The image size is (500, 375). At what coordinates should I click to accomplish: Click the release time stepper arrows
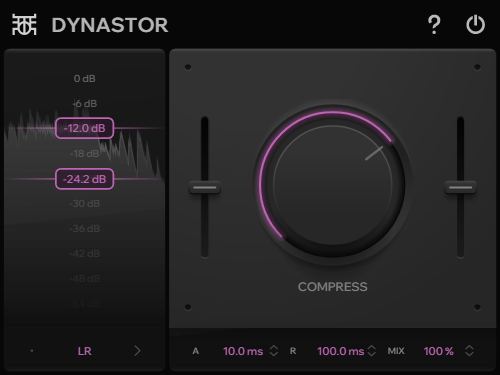pos(372,351)
